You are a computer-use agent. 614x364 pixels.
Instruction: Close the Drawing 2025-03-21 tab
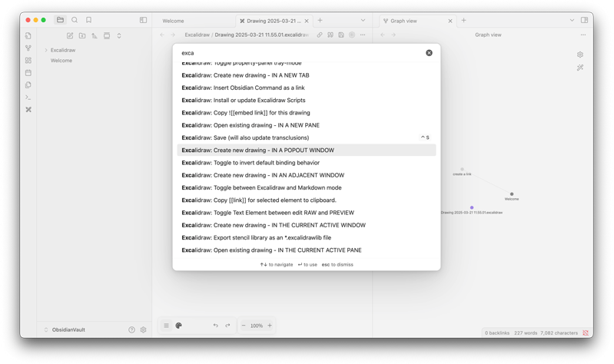[x=307, y=21]
